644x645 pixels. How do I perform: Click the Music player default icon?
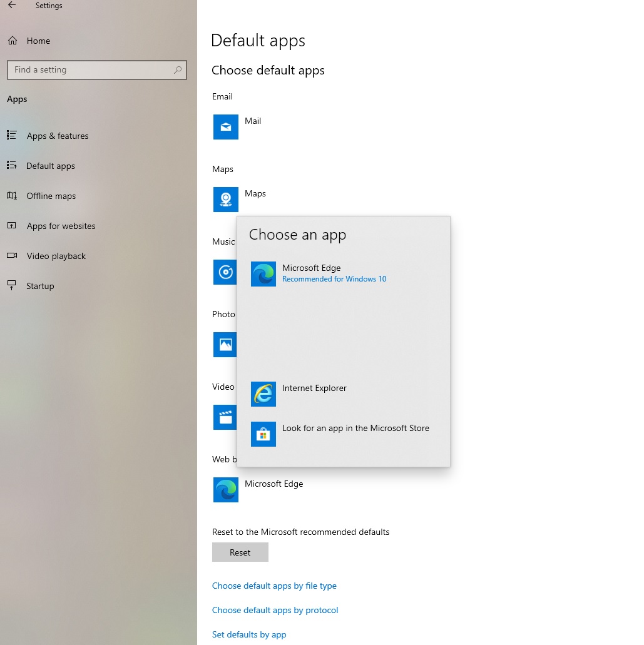(225, 272)
